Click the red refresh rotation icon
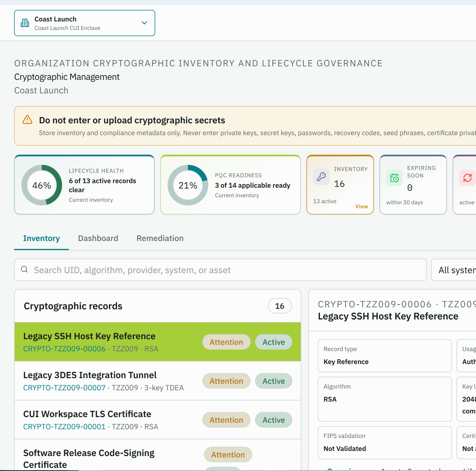The image size is (476, 471). tap(468, 178)
